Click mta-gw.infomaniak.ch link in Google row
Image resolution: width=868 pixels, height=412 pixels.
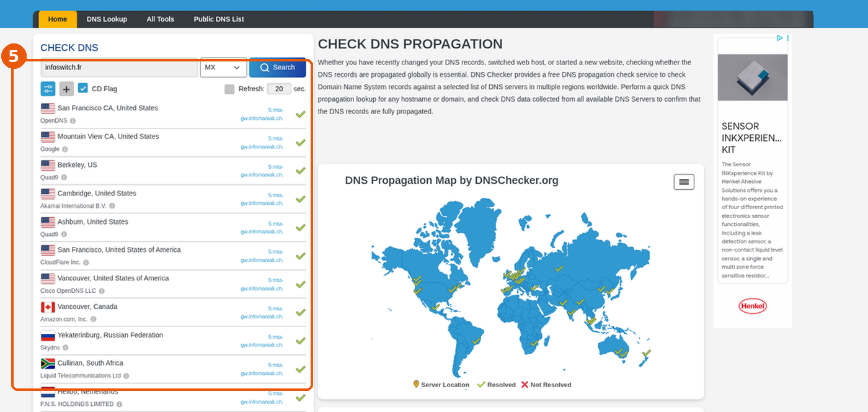tap(262, 143)
